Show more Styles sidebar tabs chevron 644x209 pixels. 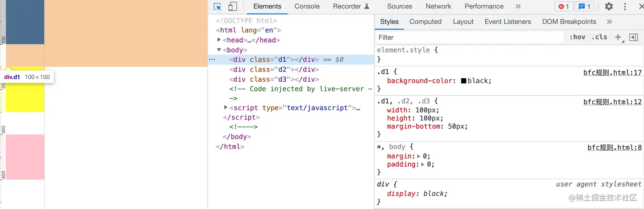[609, 22]
